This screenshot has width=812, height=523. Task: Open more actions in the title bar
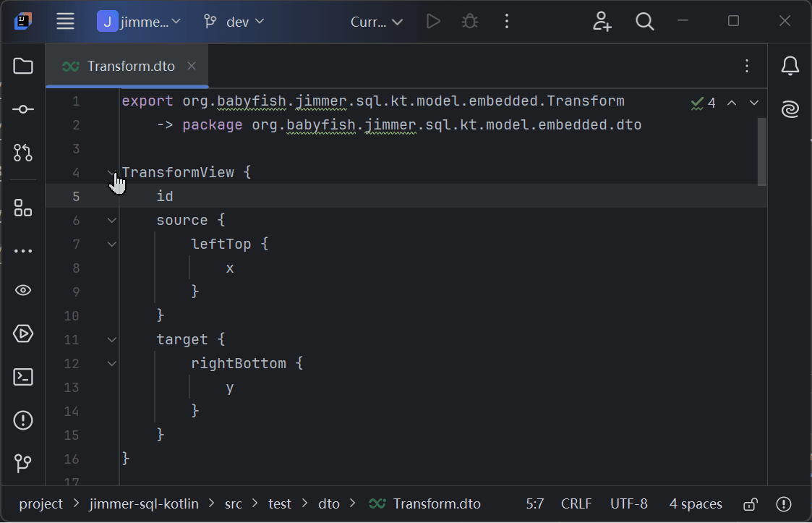[x=507, y=21]
